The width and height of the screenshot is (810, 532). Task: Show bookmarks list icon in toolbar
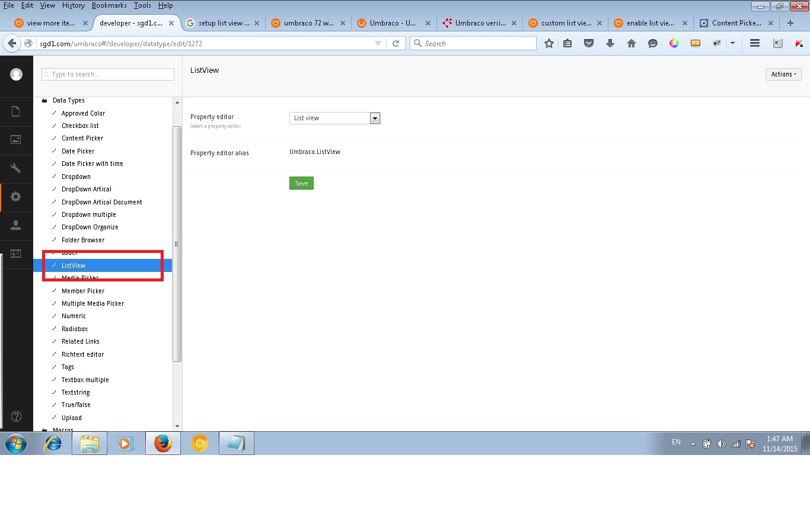567,43
